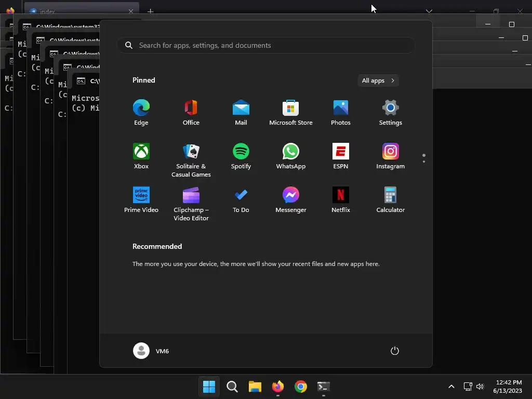Open a new tab in background browser
This screenshot has height=399, width=532.
(150, 11)
